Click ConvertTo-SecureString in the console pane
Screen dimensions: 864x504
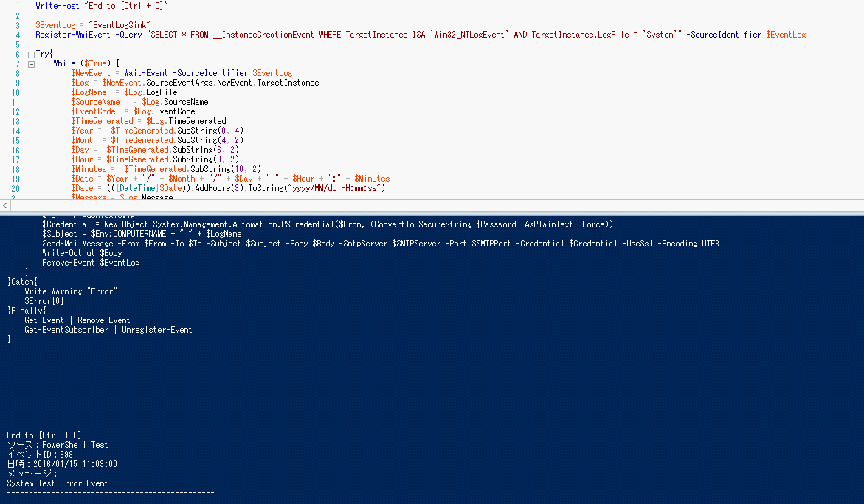pyautogui.click(x=423, y=224)
